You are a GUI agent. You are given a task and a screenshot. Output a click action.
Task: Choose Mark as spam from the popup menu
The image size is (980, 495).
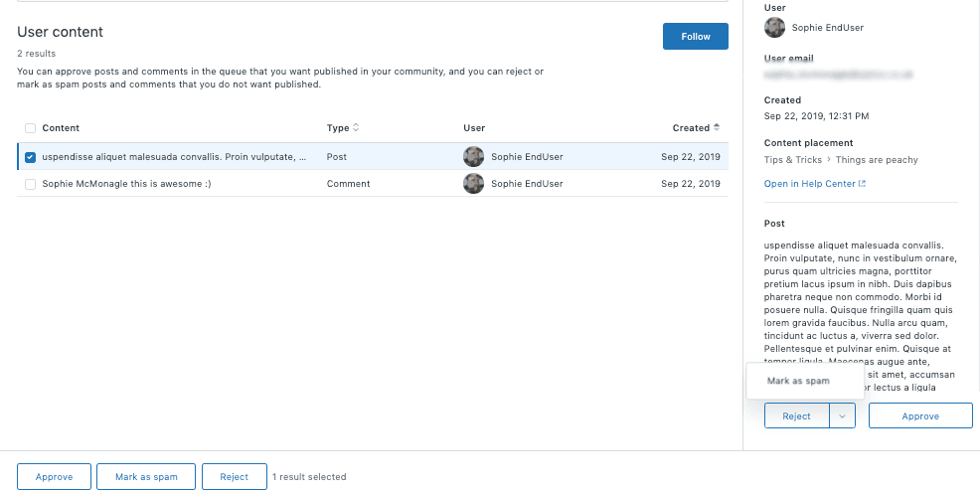pyautogui.click(x=798, y=381)
